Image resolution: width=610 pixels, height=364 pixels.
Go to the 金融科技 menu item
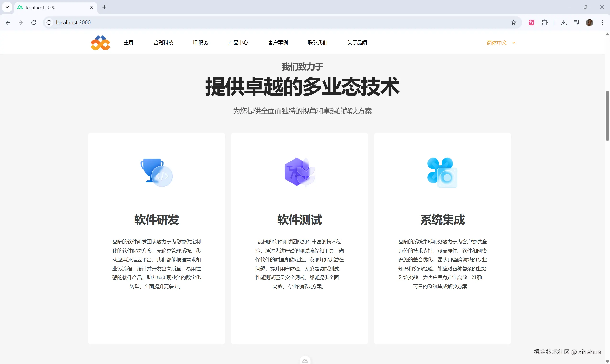(x=163, y=43)
